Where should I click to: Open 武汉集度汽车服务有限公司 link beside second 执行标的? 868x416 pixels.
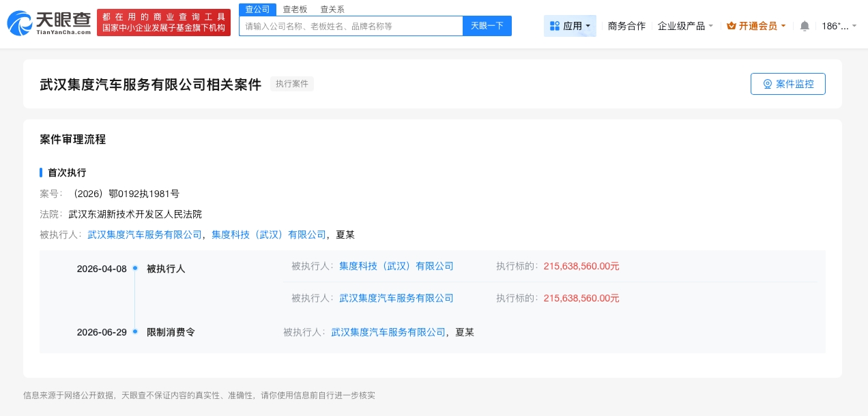pyautogui.click(x=396, y=298)
